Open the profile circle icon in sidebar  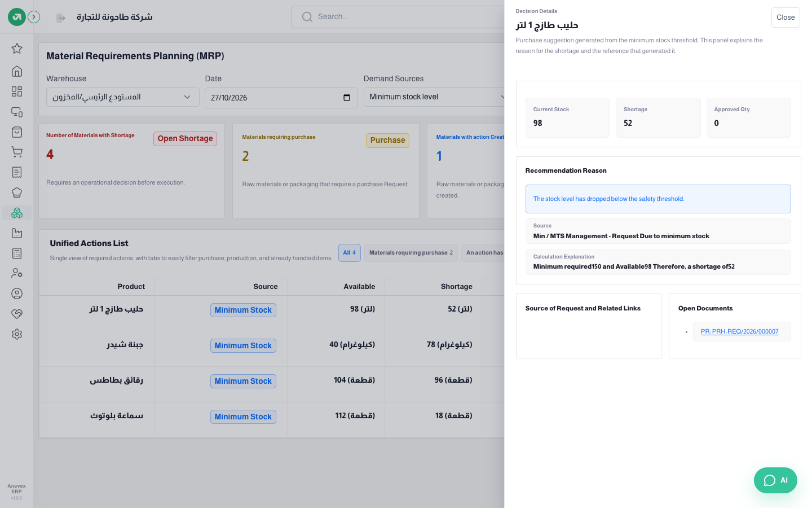(x=17, y=294)
